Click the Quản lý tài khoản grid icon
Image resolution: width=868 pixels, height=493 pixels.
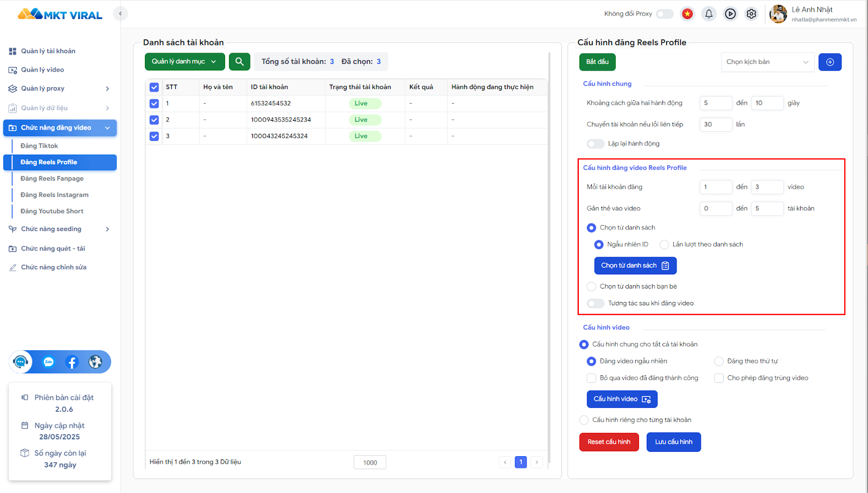[12, 51]
